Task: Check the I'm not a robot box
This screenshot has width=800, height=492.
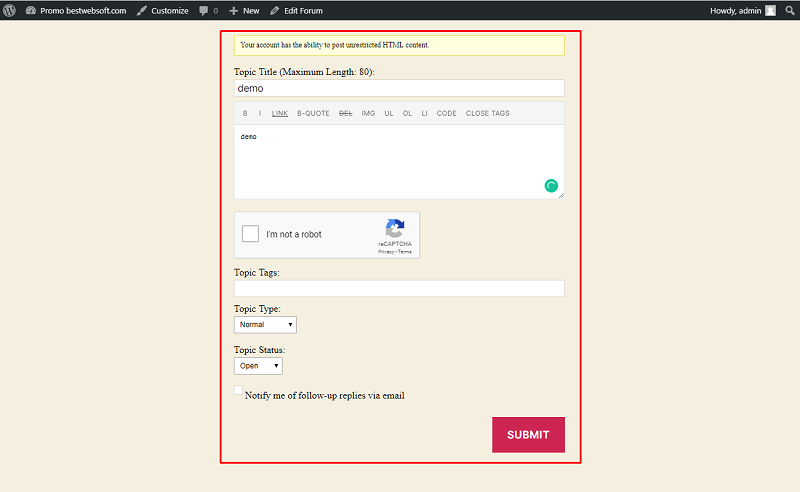Action: [x=251, y=234]
